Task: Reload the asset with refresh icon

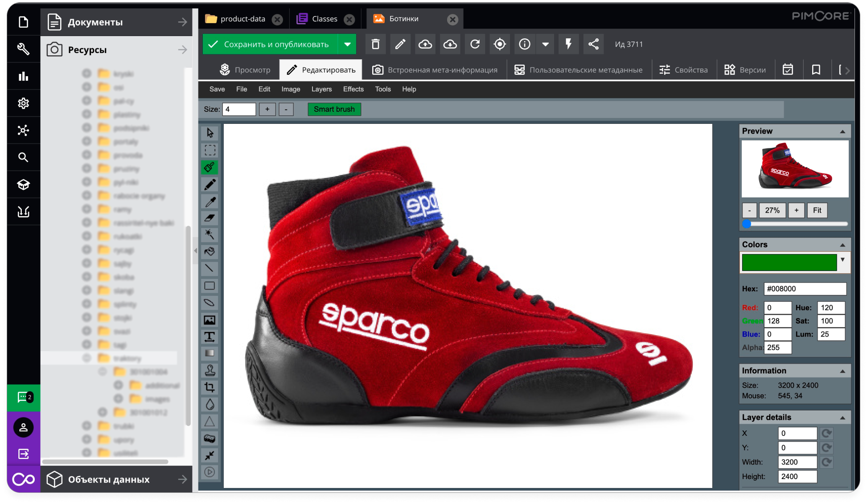Action: [x=475, y=44]
